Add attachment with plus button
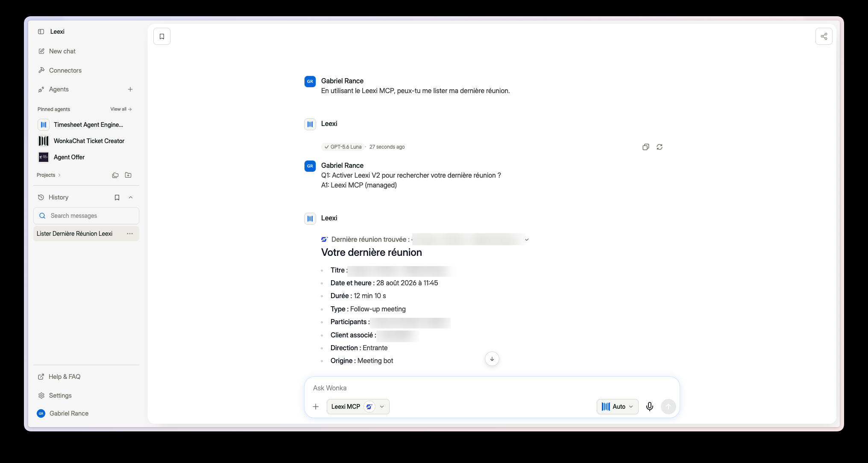868x463 pixels. coord(316,407)
